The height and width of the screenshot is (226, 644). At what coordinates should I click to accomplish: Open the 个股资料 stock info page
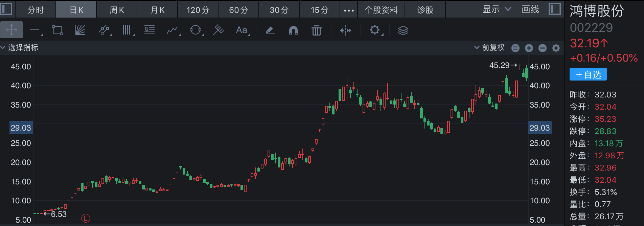381,10
